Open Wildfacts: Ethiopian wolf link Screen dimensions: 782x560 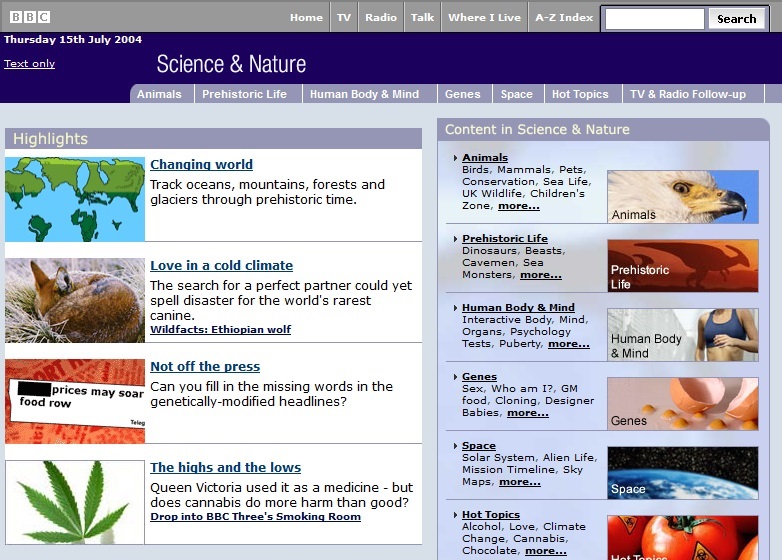point(220,330)
